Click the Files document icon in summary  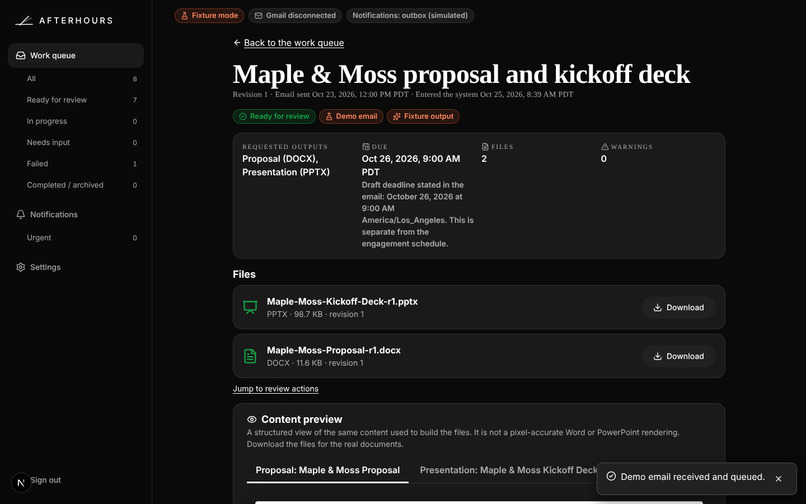485,147
